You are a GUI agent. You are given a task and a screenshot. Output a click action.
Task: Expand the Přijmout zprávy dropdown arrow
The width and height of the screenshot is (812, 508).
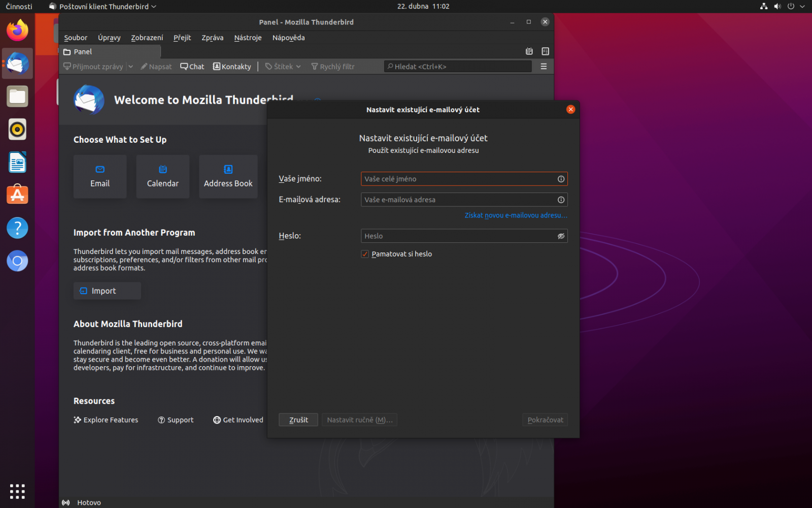coord(131,66)
